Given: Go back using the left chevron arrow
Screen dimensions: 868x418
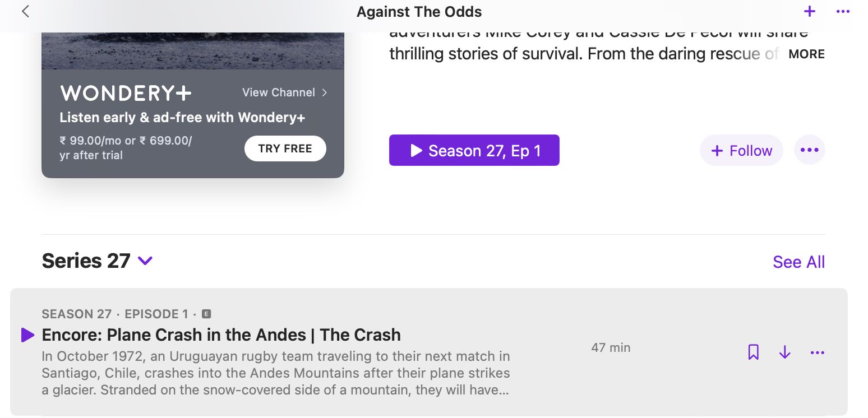Looking at the screenshot, I should pos(25,11).
